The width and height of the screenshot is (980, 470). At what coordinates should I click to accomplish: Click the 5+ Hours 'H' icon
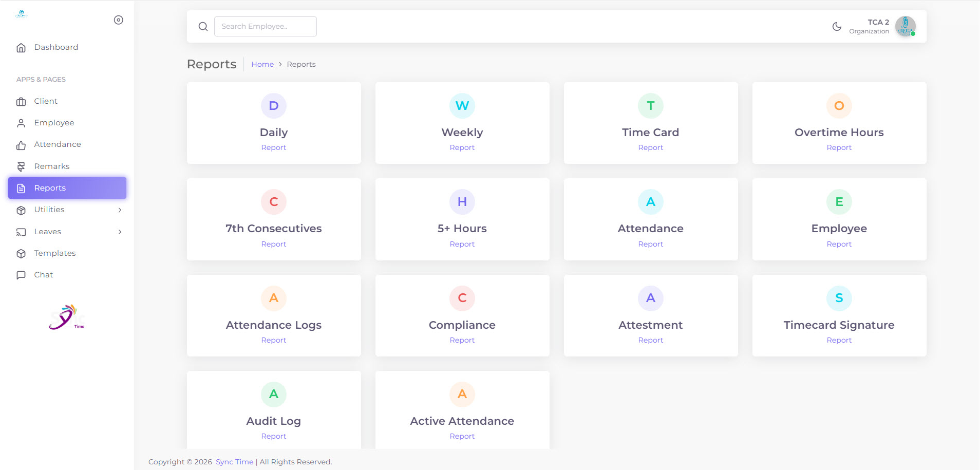coord(462,202)
